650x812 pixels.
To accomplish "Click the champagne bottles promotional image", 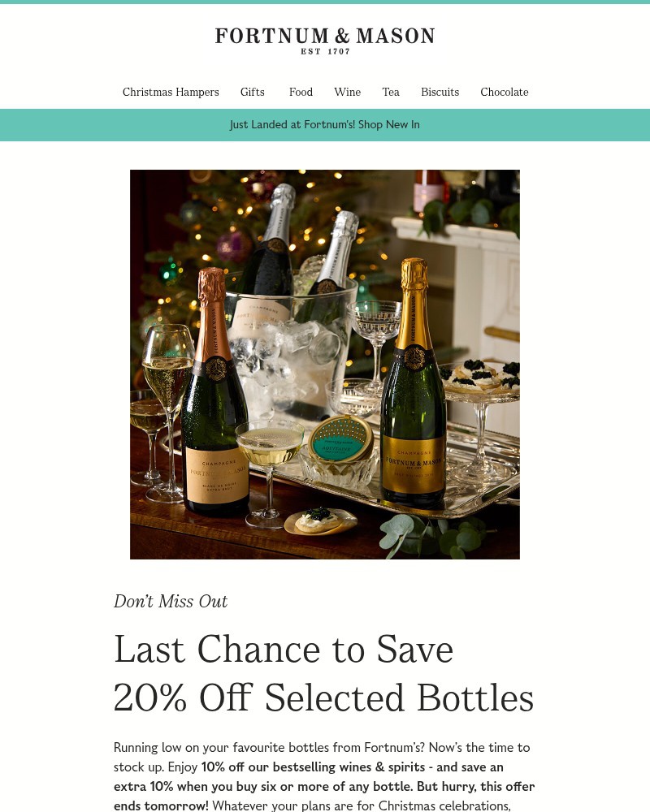I will click(x=325, y=365).
